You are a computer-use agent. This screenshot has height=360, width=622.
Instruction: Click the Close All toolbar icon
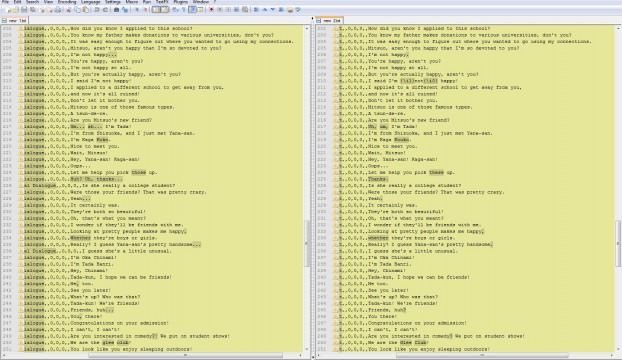click(x=50, y=10)
